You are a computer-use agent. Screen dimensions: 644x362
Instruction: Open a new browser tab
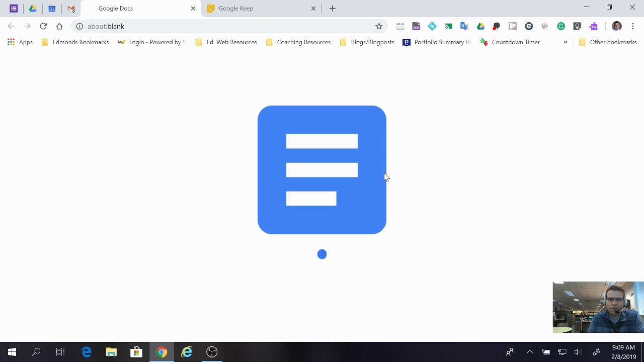click(x=333, y=9)
